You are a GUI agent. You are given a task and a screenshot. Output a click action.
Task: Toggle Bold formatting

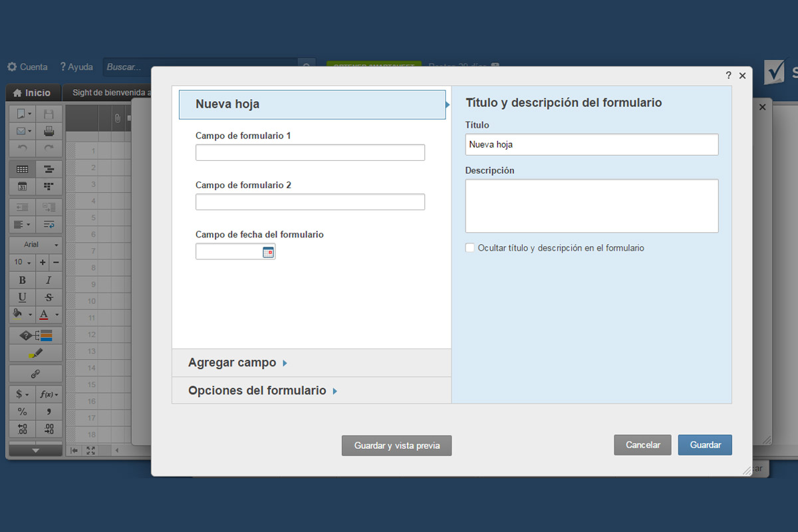tap(22, 280)
